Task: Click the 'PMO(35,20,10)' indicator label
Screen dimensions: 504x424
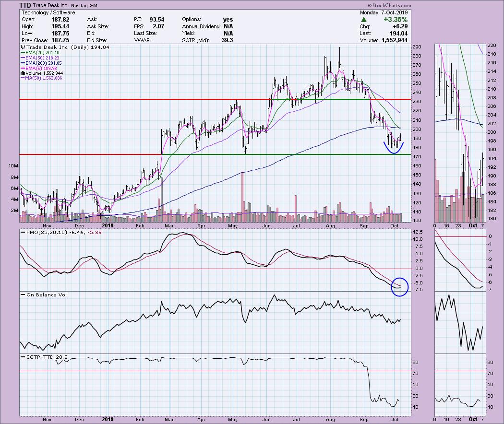Action: point(47,232)
